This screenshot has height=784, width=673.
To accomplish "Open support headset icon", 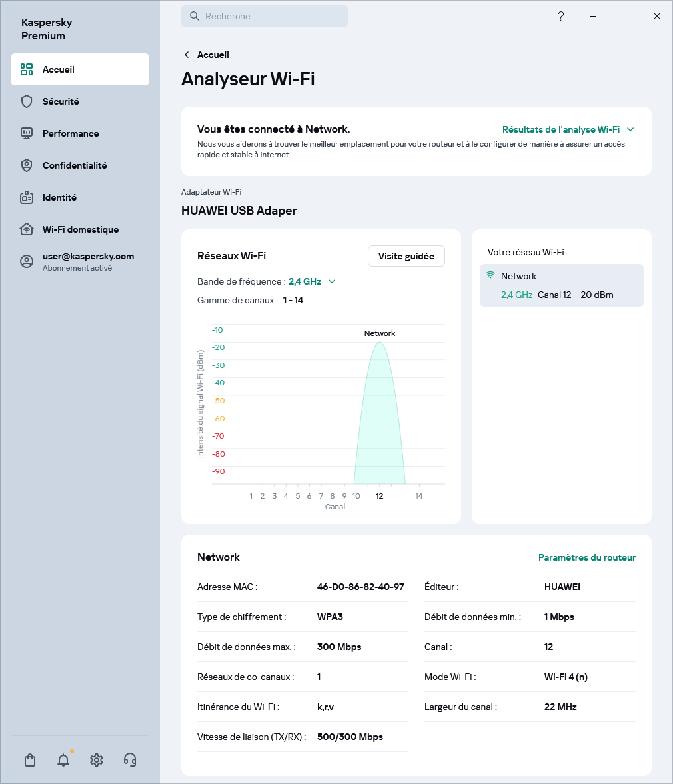I will click(x=130, y=759).
